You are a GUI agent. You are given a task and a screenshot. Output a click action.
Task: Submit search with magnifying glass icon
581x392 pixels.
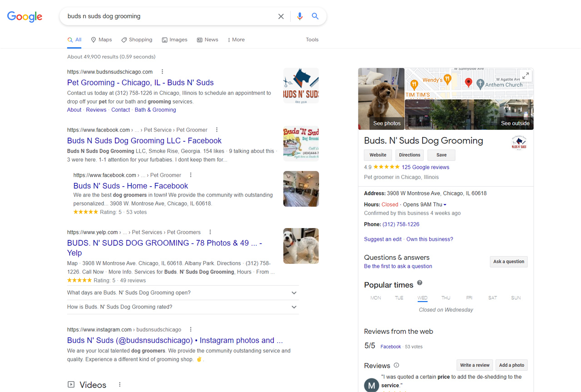[315, 16]
